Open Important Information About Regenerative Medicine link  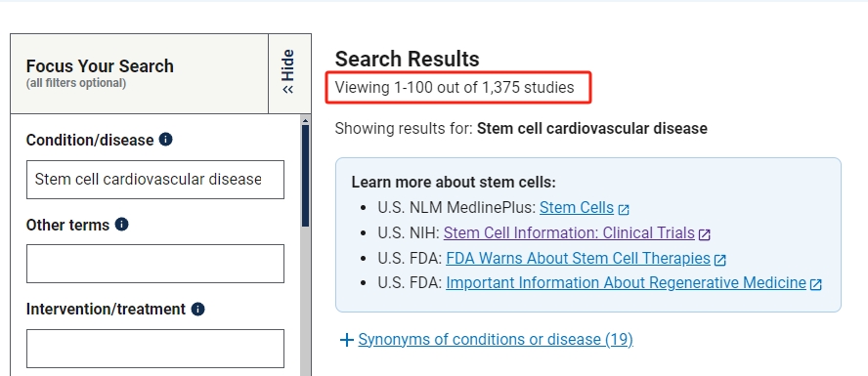(626, 282)
